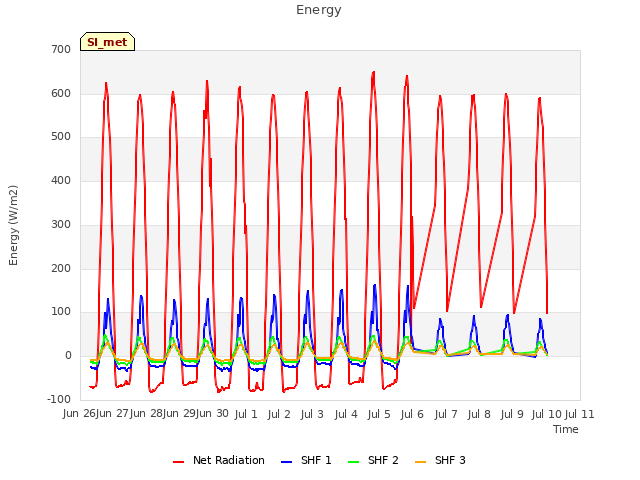Screen dimensions: 640x480
Task: Click the 700 y-axis tick label
Action: click(x=61, y=49)
